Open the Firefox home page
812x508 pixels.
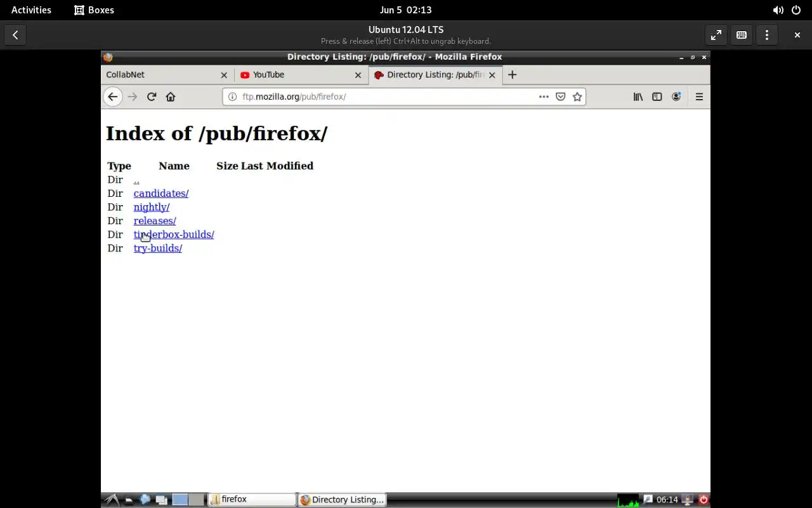pyautogui.click(x=170, y=97)
